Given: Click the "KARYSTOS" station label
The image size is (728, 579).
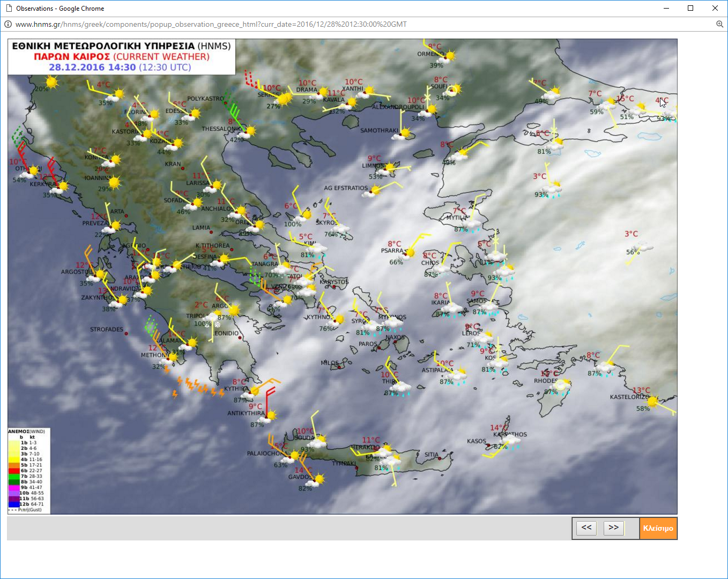Looking at the screenshot, I should [334, 282].
